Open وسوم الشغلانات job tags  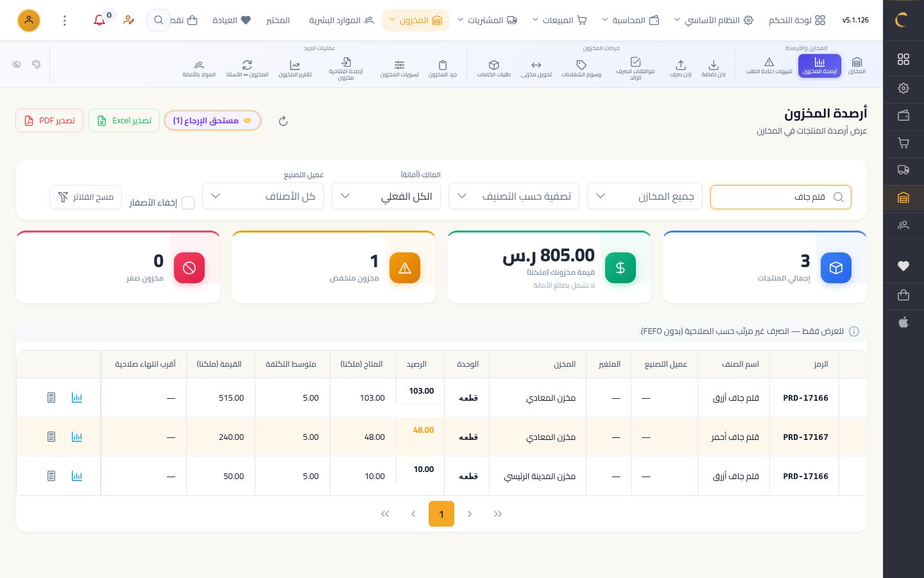click(581, 68)
